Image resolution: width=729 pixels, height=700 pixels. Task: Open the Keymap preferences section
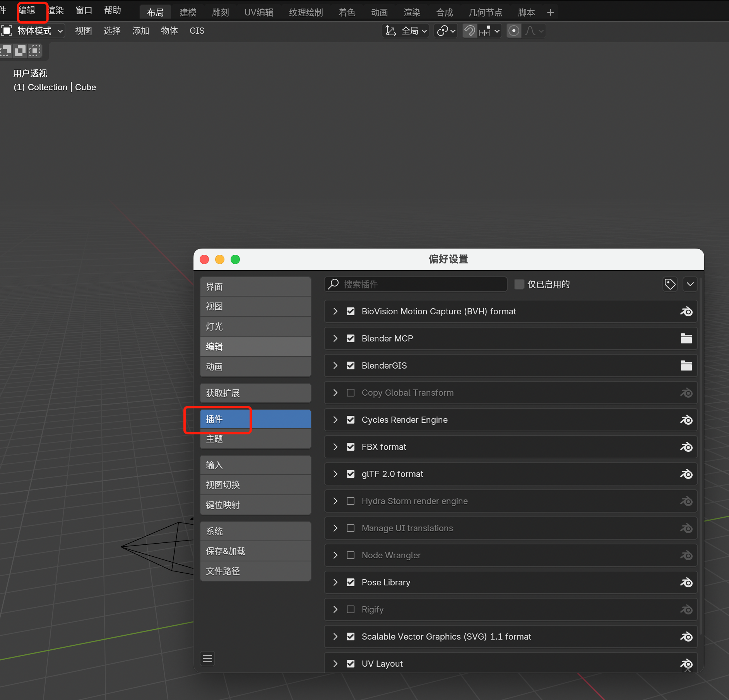click(x=255, y=505)
